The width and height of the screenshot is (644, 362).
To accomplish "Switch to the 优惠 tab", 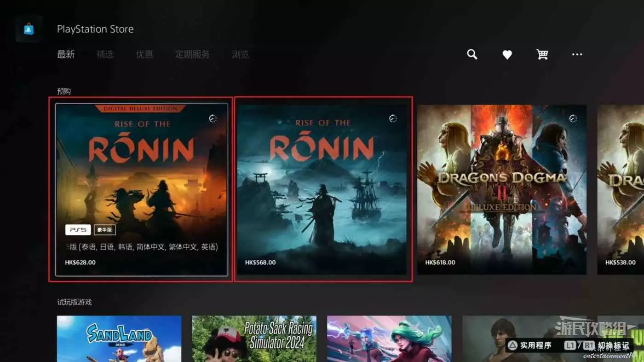I will coord(144,54).
